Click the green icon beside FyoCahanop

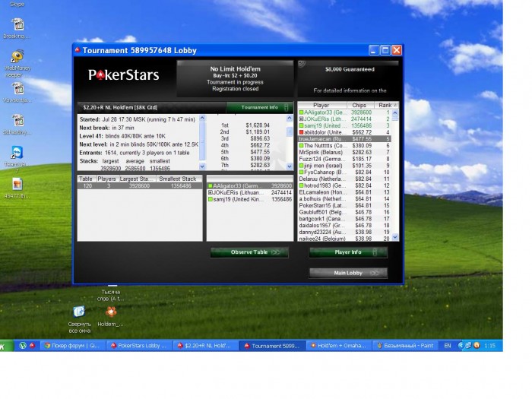click(301, 173)
